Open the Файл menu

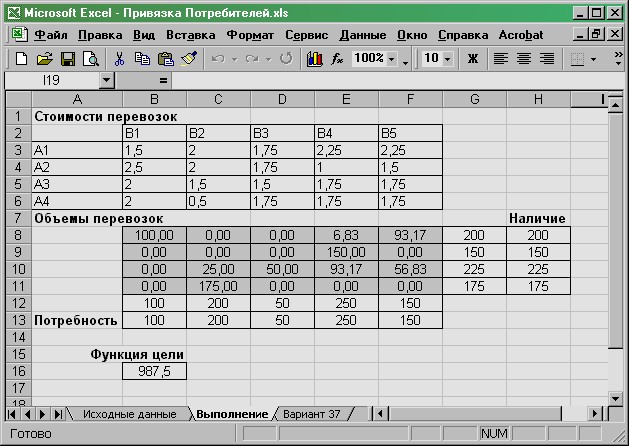pos(51,35)
